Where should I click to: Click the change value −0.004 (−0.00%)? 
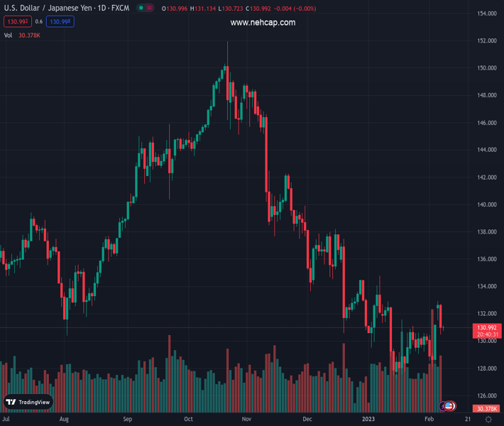[x=295, y=9]
